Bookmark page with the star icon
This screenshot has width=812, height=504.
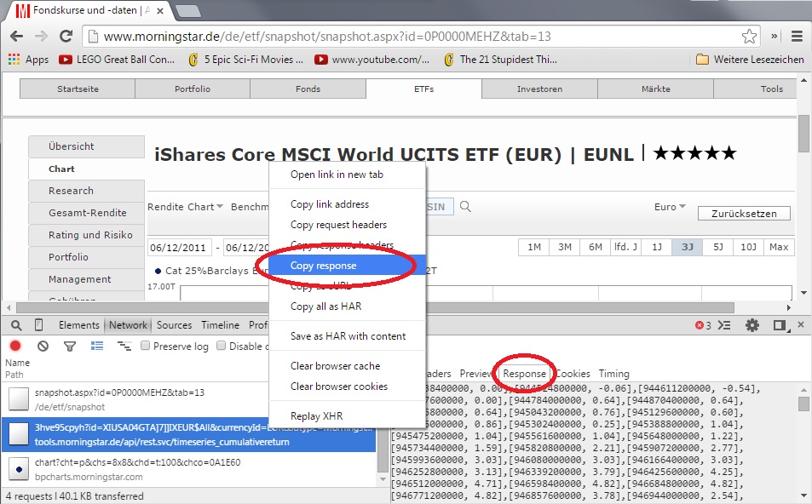[749, 37]
